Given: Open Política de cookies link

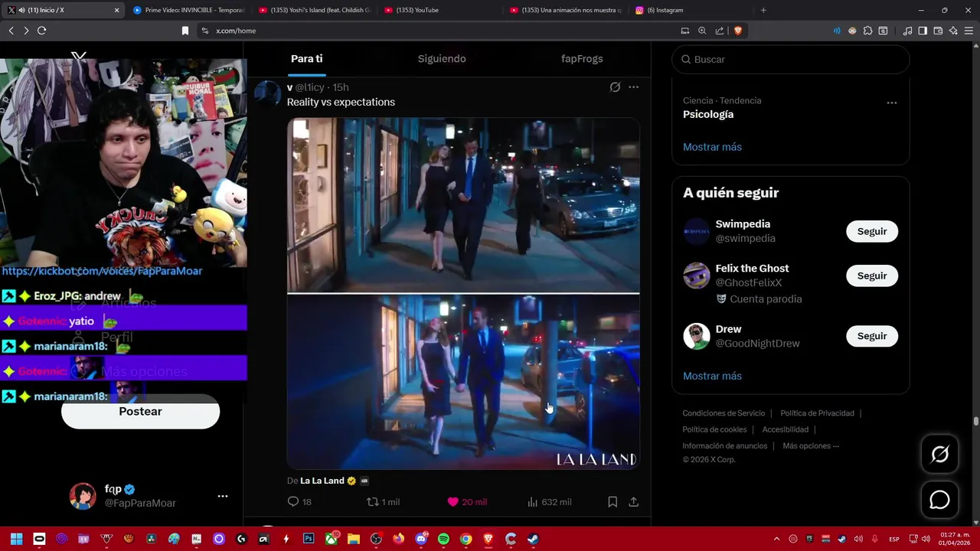Looking at the screenshot, I should tap(714, 429).
